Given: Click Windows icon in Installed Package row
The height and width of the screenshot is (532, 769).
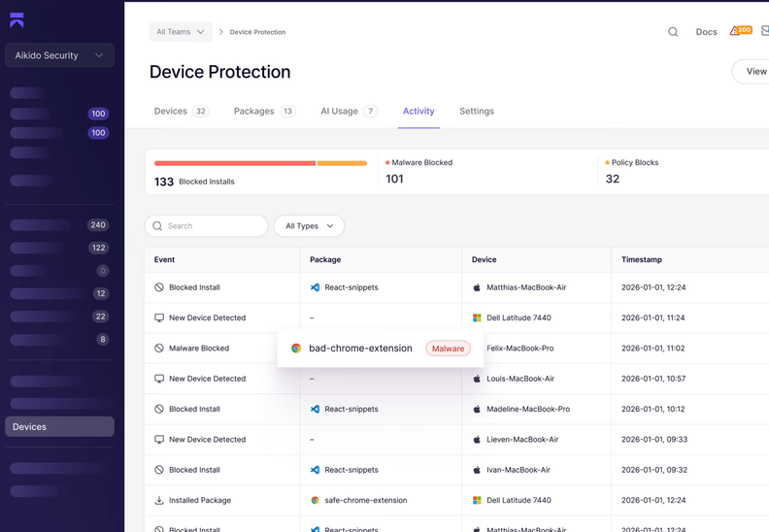Looking at the screenshot, I should pyautogui.click(x=477, y=500).
